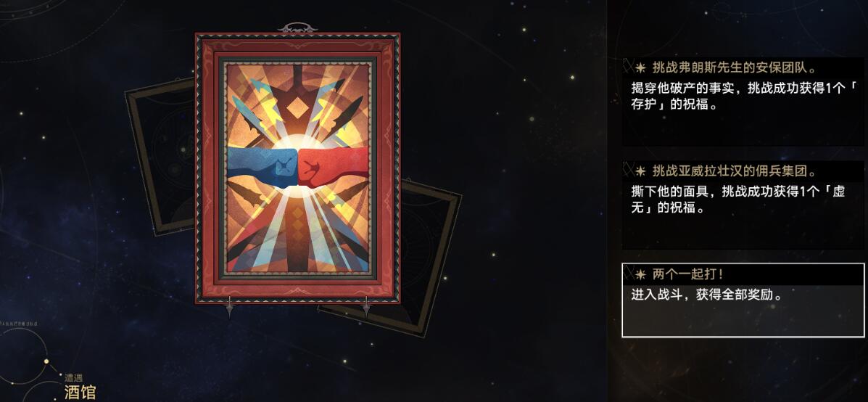Screen dimensions: 868x402
Task: Click star icon beside 挑战亚威拉壮汉的佣兵集团
Action: pos(640,171)
